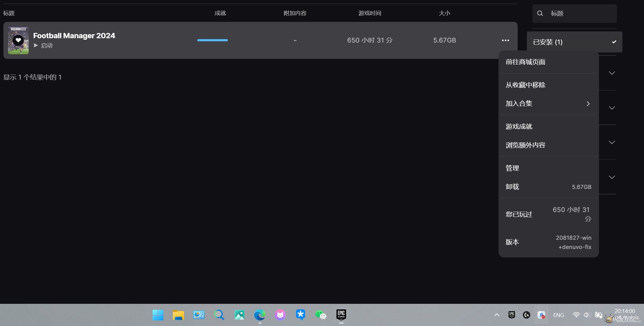Click the 版本 2081827-win+denuvo-fix entry
This screenshot has height=326, width=644.
548,242
